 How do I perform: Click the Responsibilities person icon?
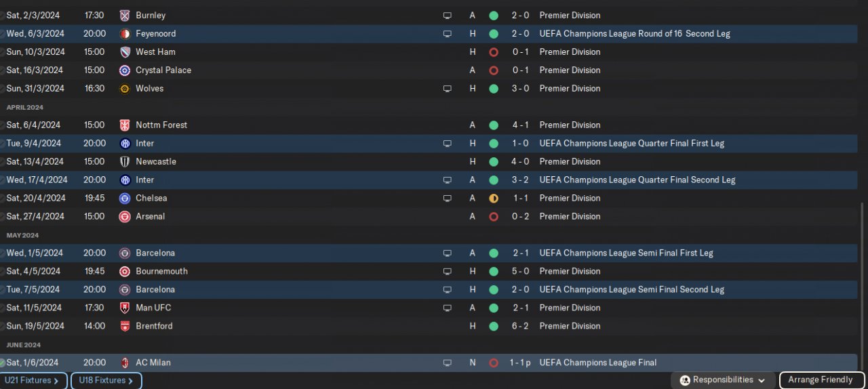(685, 380)
